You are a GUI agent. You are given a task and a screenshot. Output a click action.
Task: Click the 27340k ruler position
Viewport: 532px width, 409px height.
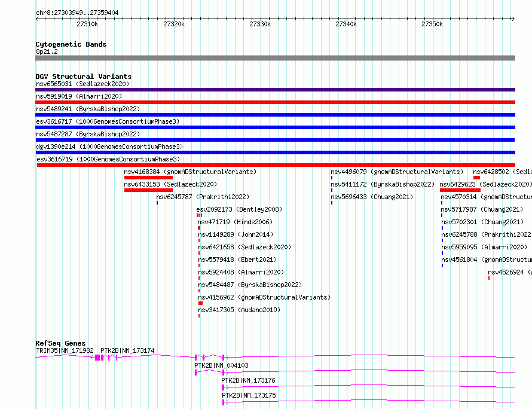coord(346,24)
